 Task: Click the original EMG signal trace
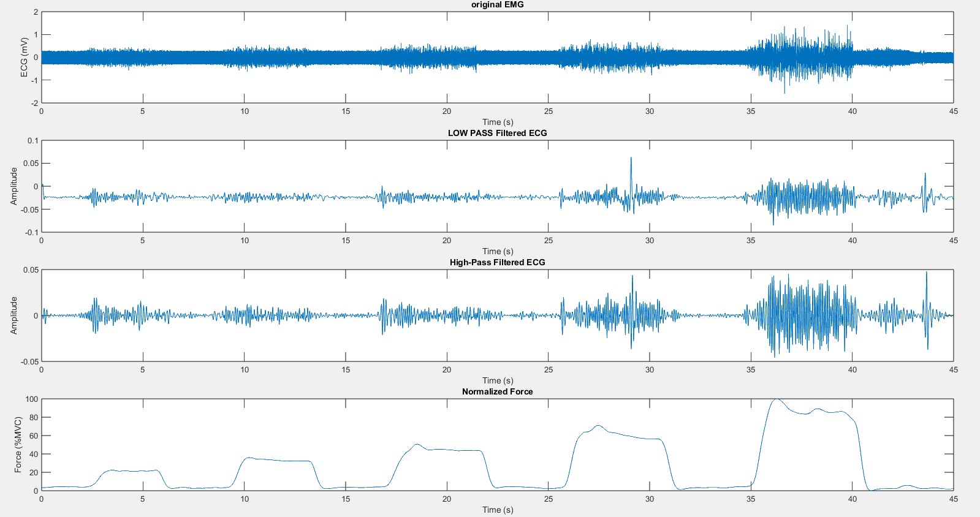point(497,58)
